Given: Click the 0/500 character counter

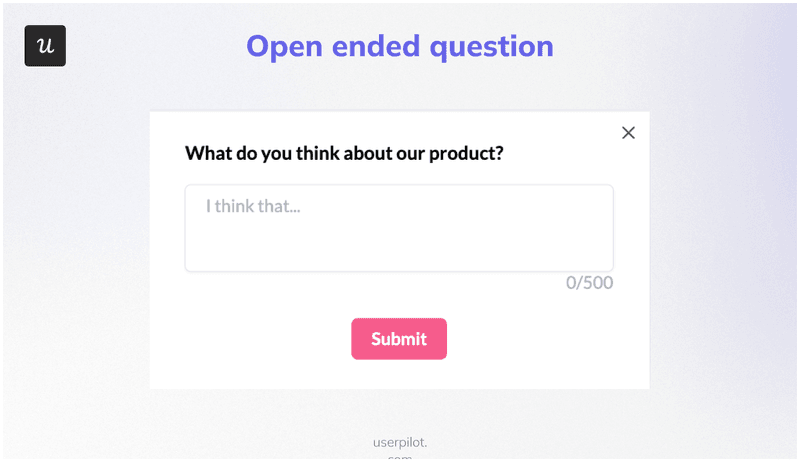Looking at the screenshot, I should (589, 283).
